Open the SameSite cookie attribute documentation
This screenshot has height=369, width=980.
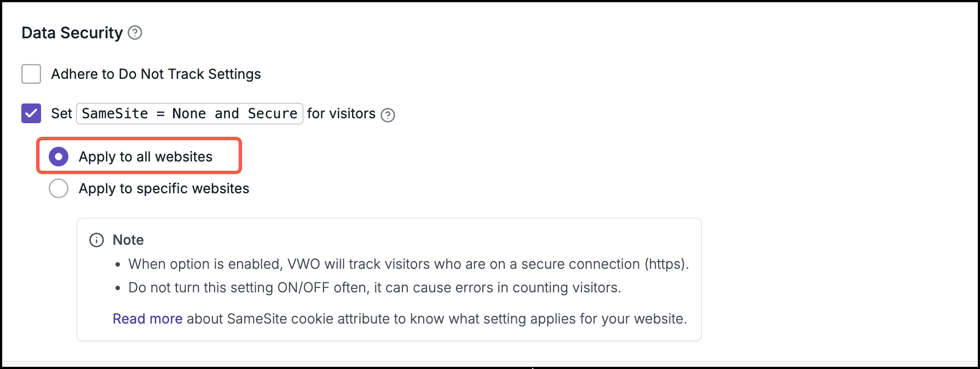(x=147, y=318)
